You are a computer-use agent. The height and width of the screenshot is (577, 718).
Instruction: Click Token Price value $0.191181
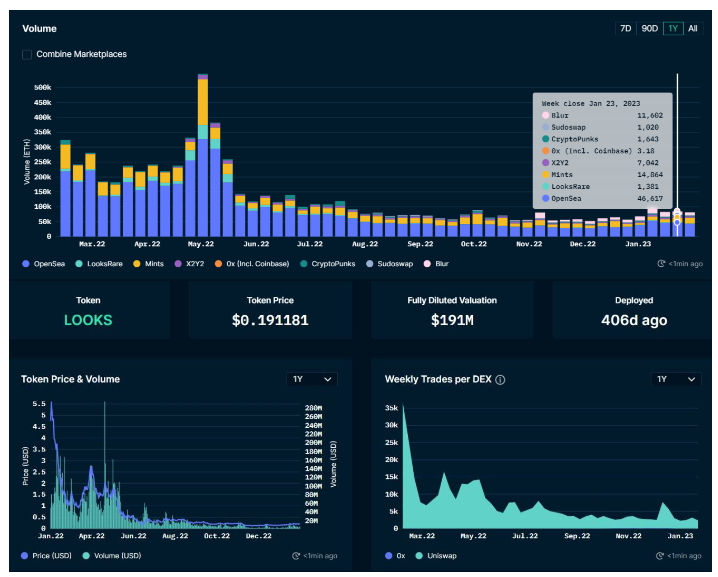click(x=270, y=320)
